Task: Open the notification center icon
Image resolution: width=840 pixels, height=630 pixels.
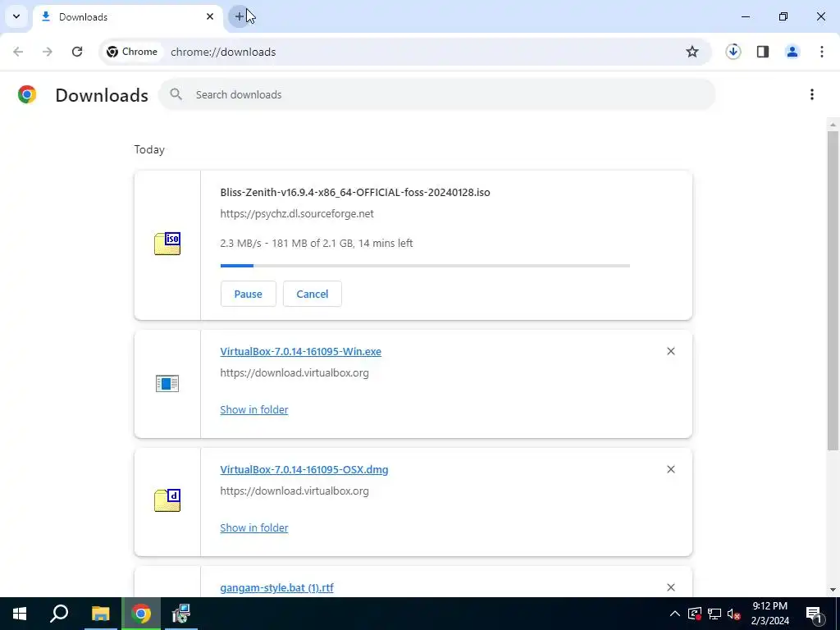Action: click(x=815, y=614)
